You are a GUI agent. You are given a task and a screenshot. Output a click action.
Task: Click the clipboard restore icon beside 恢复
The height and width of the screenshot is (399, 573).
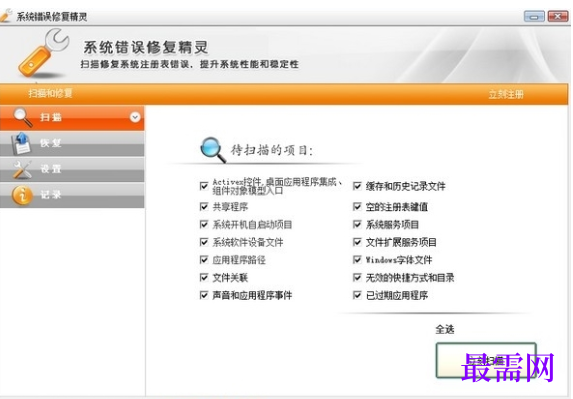22,143
